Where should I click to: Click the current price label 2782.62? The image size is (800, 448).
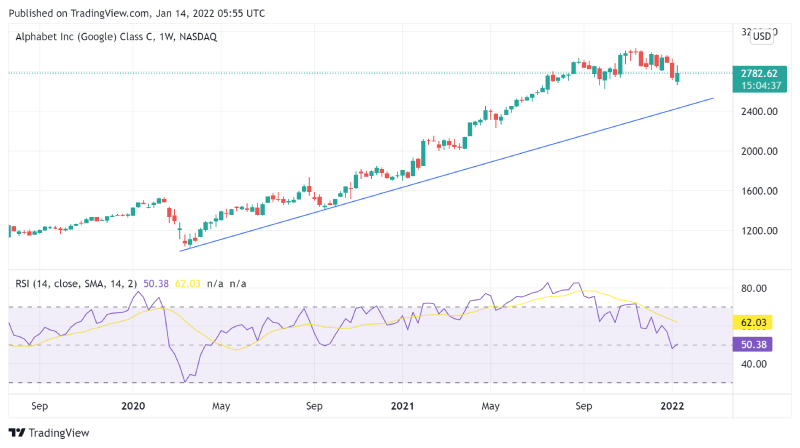tap(759, 73)
